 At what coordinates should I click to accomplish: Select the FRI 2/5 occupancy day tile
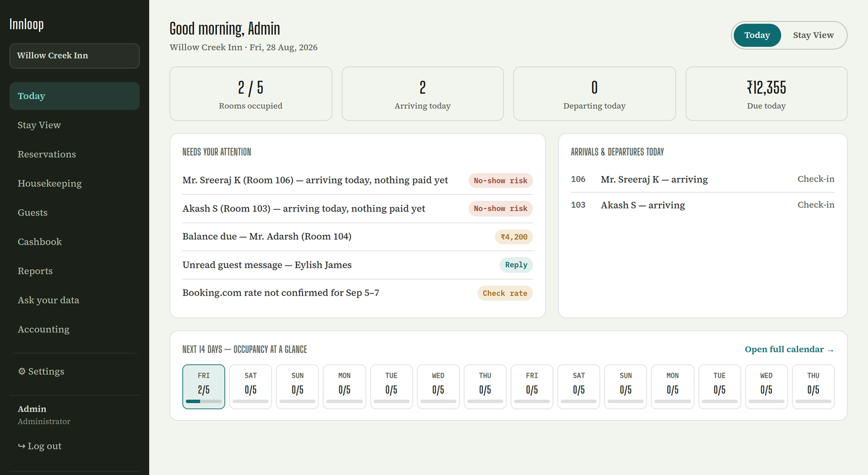pyautogui.click(x=203, y=387)
